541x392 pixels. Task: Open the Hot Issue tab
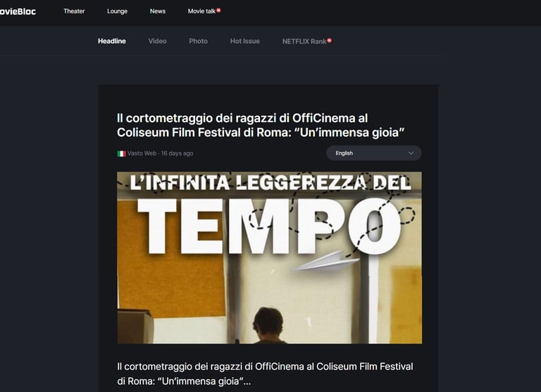click(x=245, y=41)
